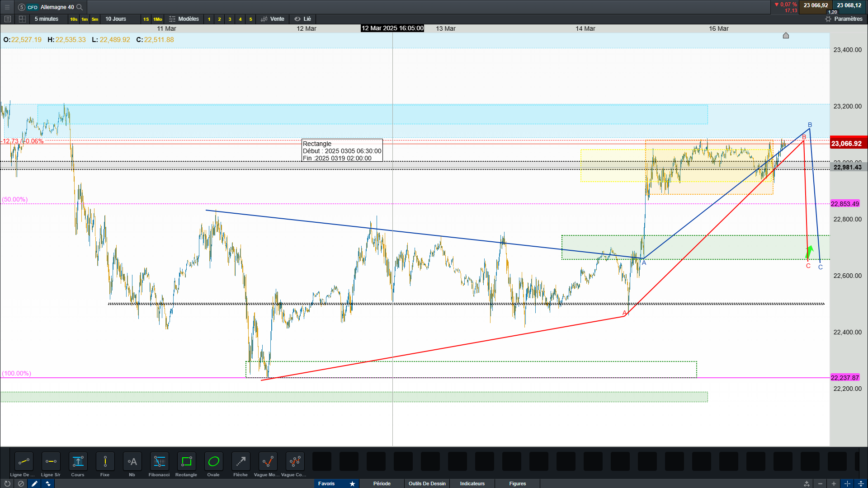The image size is (868, 488).
Task: Select the Nb text annotation tool
Action: [132, 462]
